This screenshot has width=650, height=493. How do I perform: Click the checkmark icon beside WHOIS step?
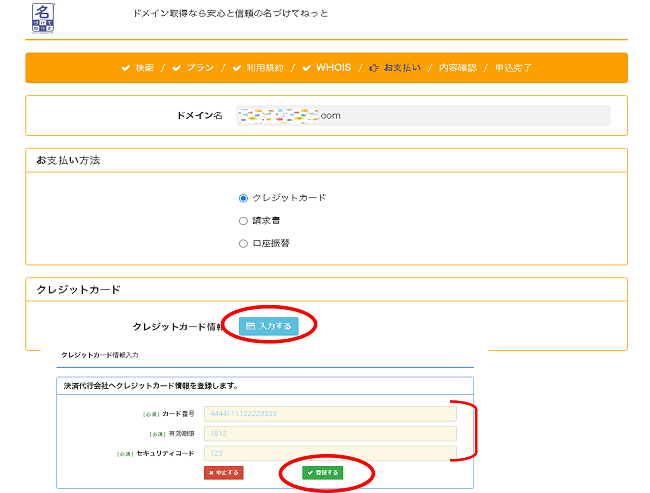307,68
